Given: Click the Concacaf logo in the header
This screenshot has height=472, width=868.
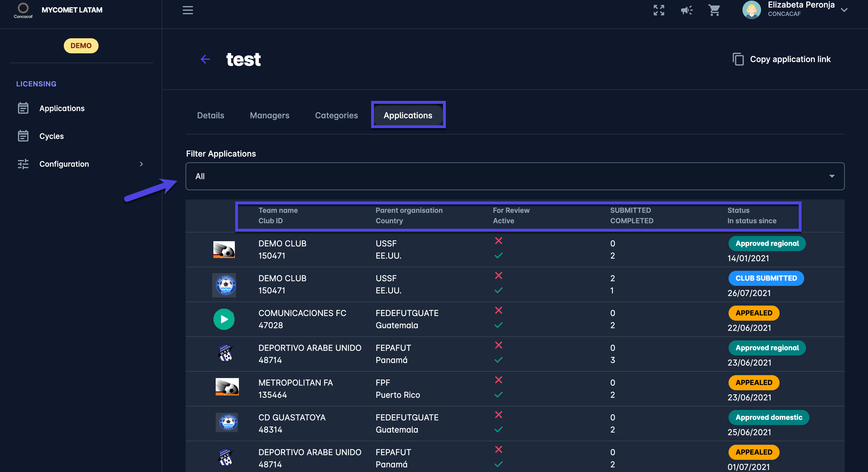Looking at the screenshot, I should pos(23,10).
